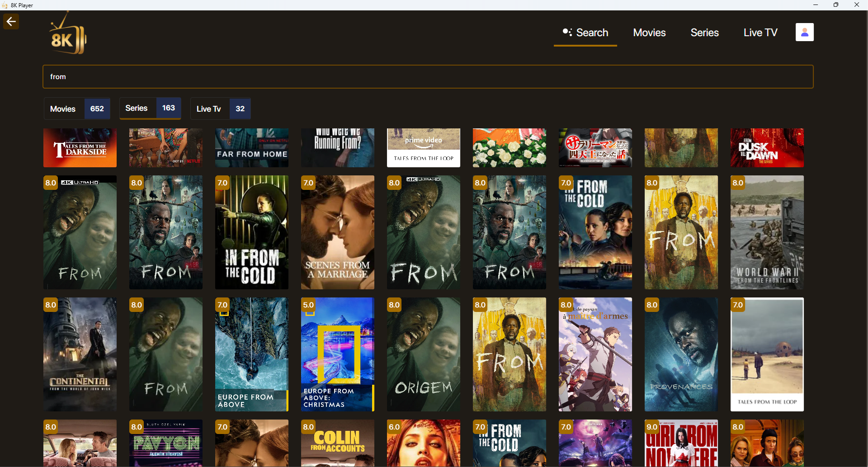Open Tales From the Loop white poster
Viewport: 868px width, 467px height.
point(767,354)
